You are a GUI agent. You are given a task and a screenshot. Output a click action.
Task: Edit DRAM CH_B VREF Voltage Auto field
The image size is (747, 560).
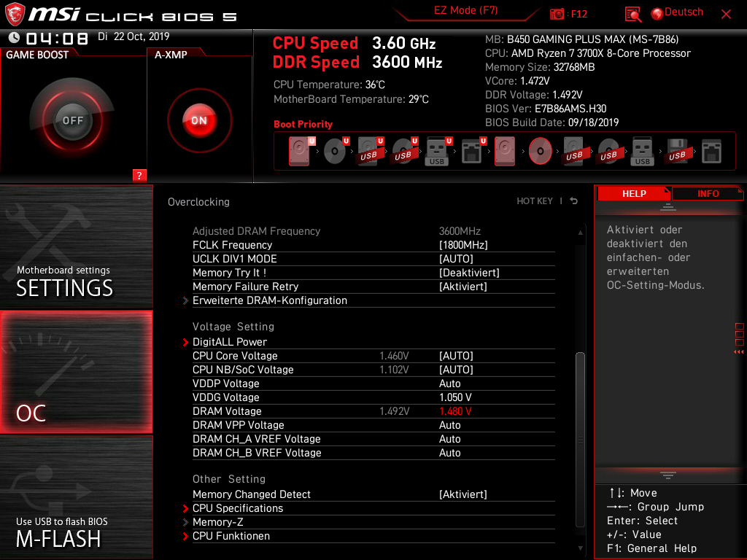[449, 452]
